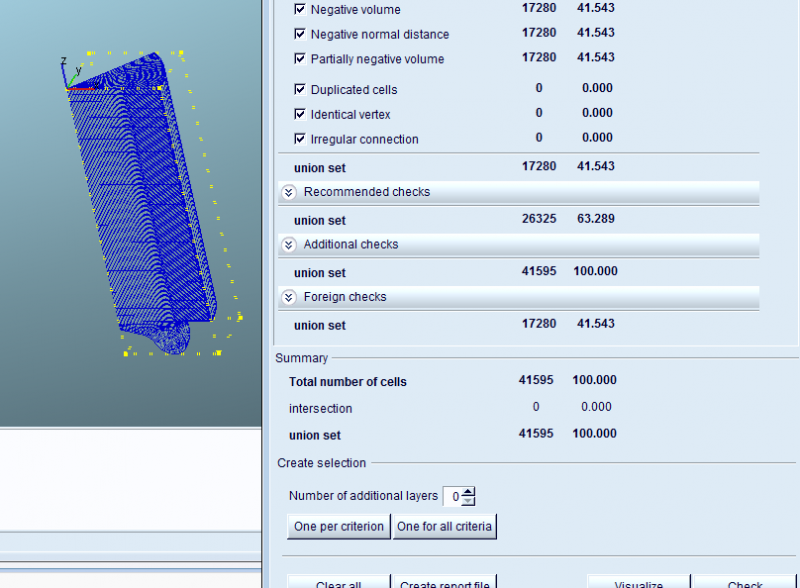Click the 63.289 percentage value

595,218
